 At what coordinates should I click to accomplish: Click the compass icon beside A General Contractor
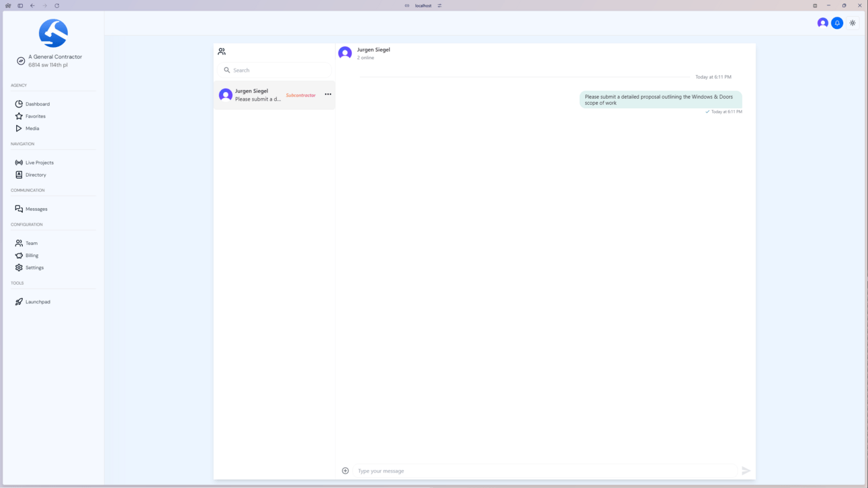[x=21, y=61]
